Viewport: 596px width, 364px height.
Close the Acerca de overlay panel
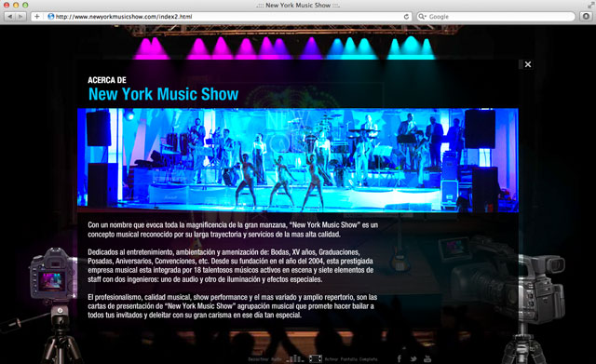528,64
